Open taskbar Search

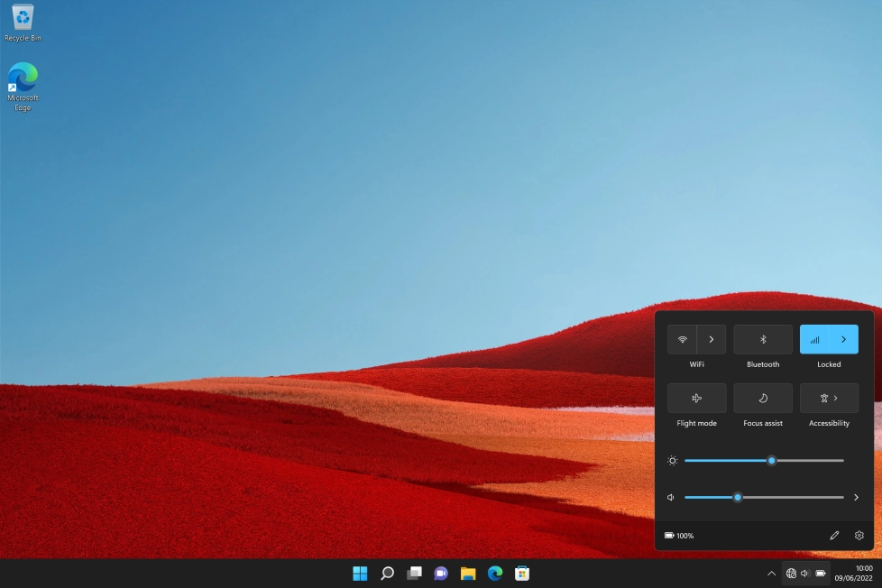point(387,574)
